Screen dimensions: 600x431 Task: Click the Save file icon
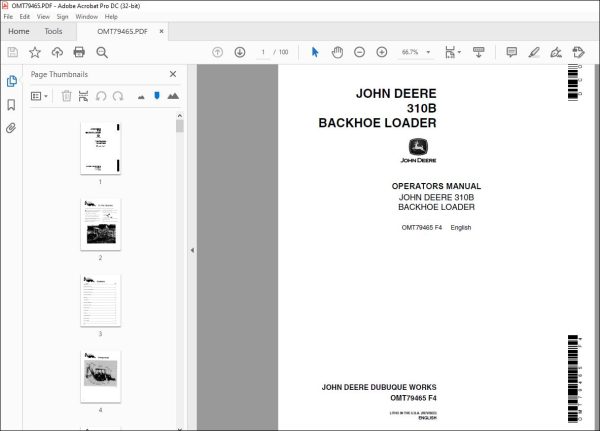point(13,52)
